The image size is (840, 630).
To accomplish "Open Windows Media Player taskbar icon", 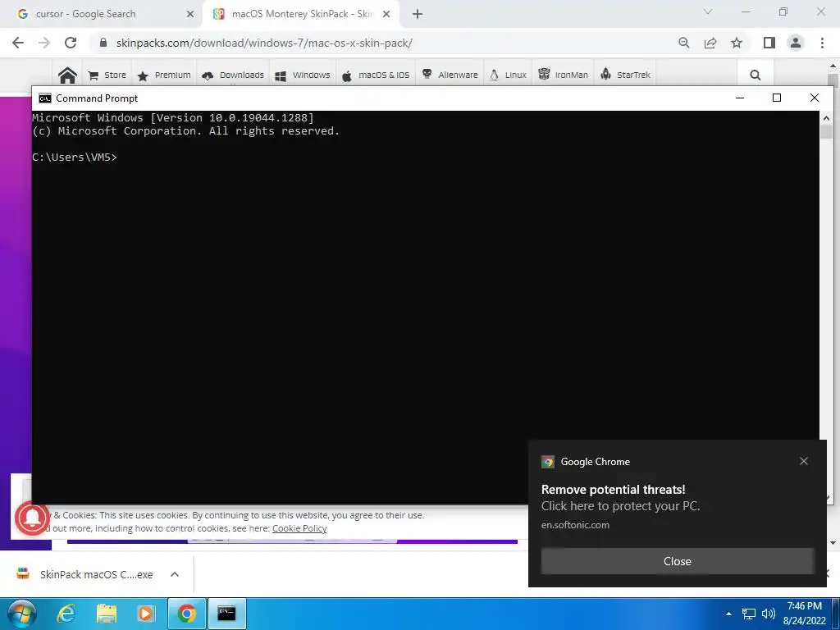I will pyautogui.click(x=146, y=614).
